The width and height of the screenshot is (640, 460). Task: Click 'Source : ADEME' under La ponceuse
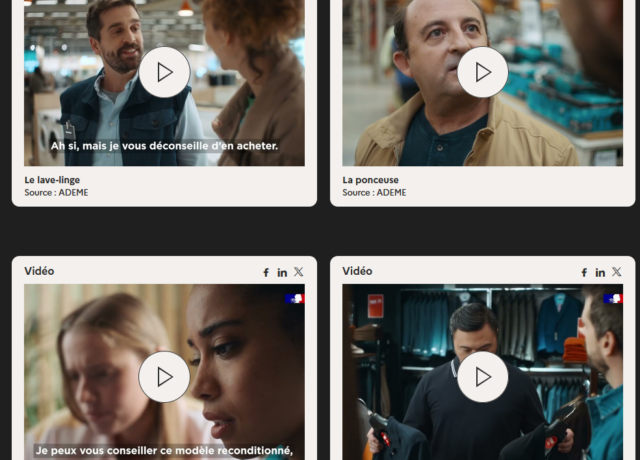374,193
